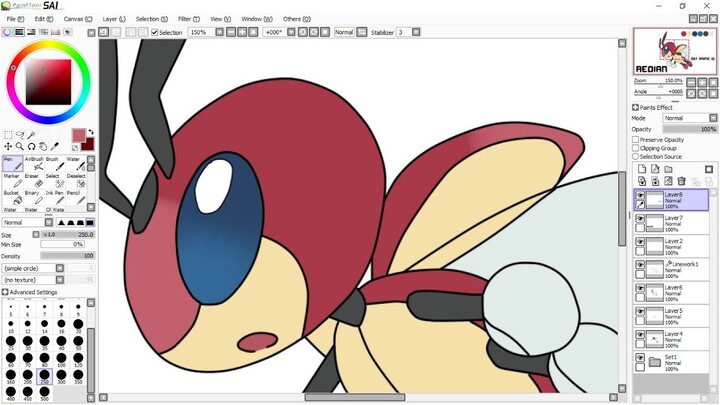Select the Eraser tool

pos(34,180)
